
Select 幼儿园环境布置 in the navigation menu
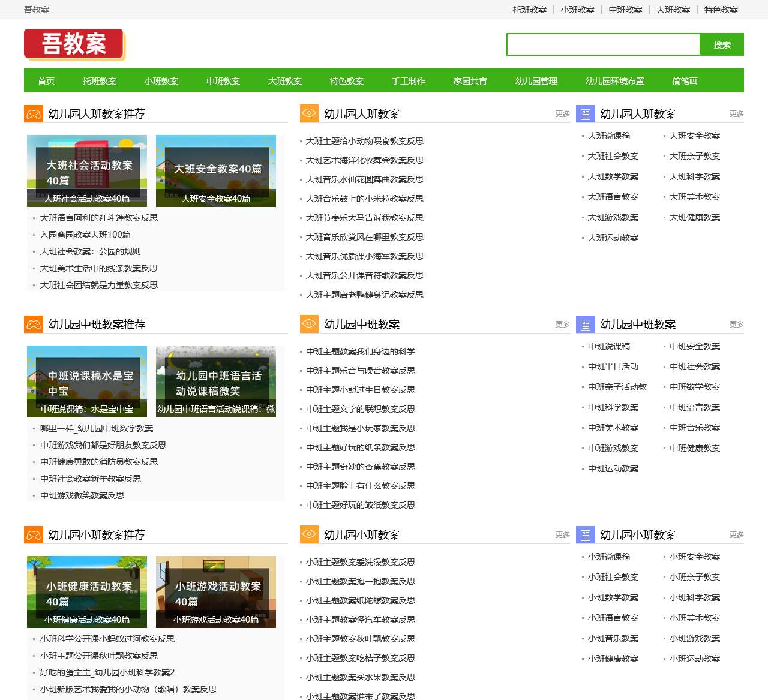(614, 81)
